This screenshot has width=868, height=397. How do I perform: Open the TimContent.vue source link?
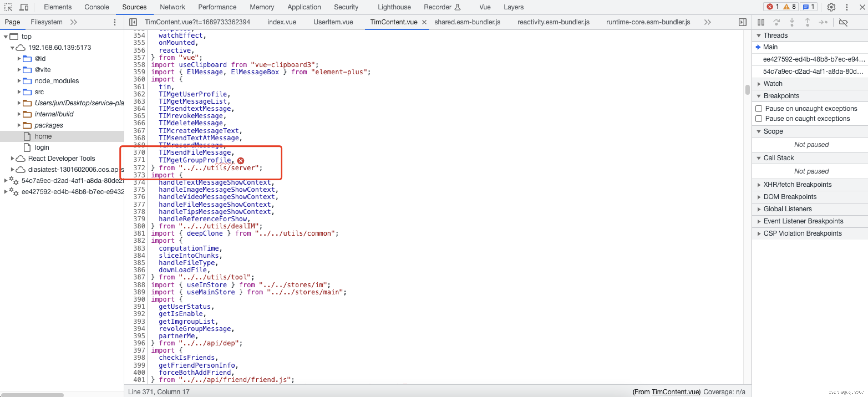coord(675,392)
